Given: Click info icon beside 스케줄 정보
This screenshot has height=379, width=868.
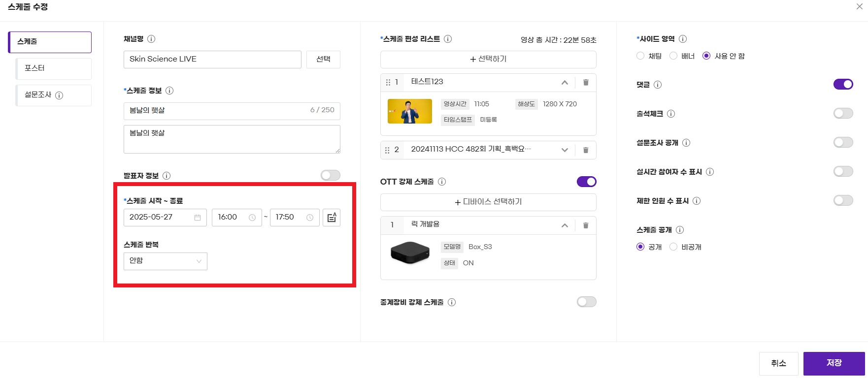Looking at the screenshot, I should (169, 91).
